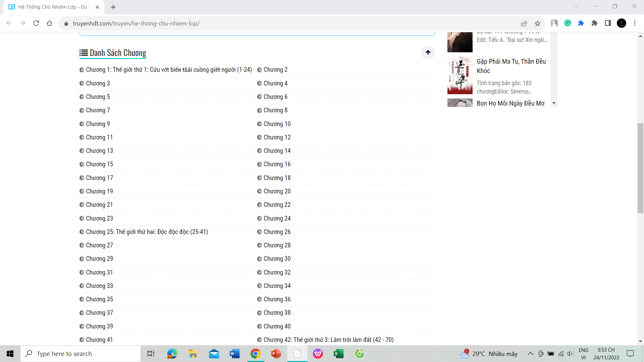Click the Gặp Phải Ma Tu book thumbnail
This screenshot has height=362, width=644.
460,76
